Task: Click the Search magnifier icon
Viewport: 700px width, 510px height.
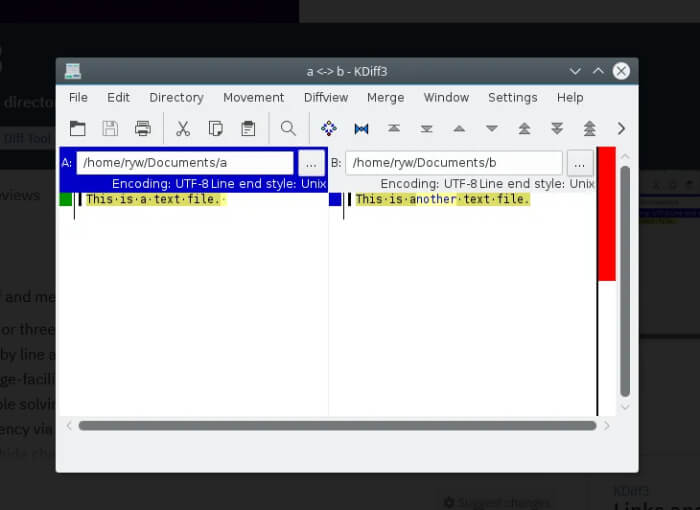Action: tap(288, 129)
